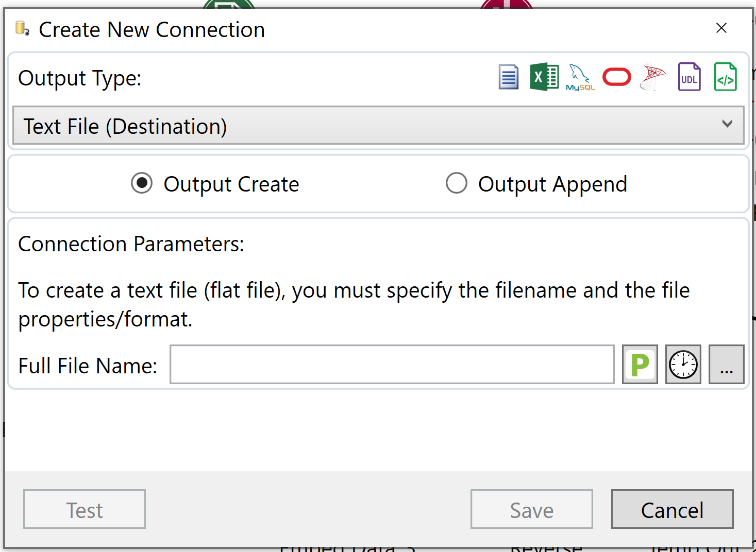
Task: Choose the SQL Server connection icon
Action: (x=652, y=77)
